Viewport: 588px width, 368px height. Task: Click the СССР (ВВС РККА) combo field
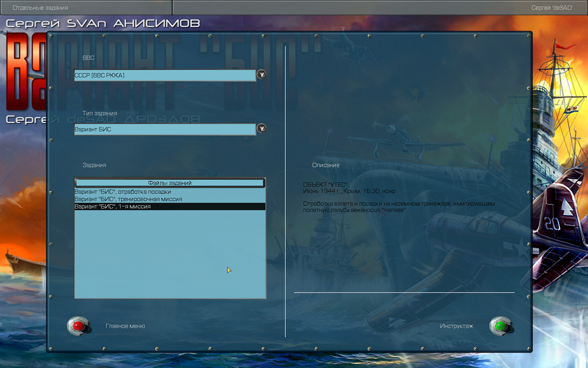click(x=165, y=75)
